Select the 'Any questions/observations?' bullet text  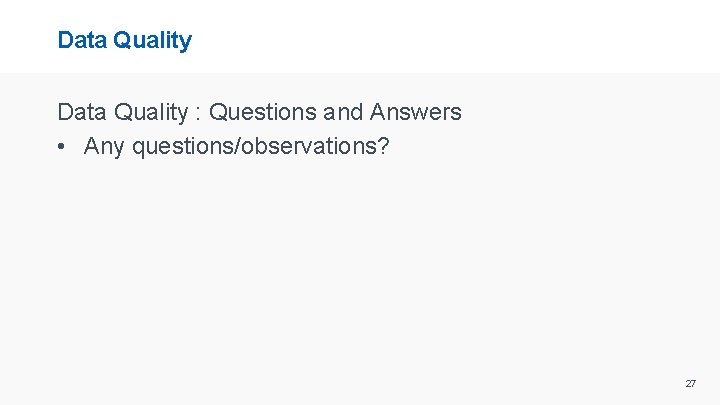[x=236, y=146]
